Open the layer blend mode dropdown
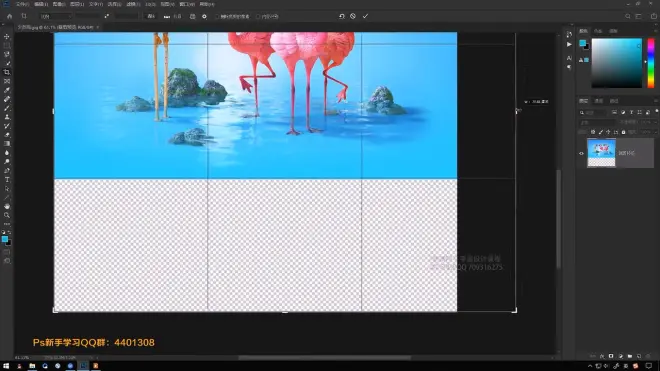660x371 pixels. pos(597,122)
